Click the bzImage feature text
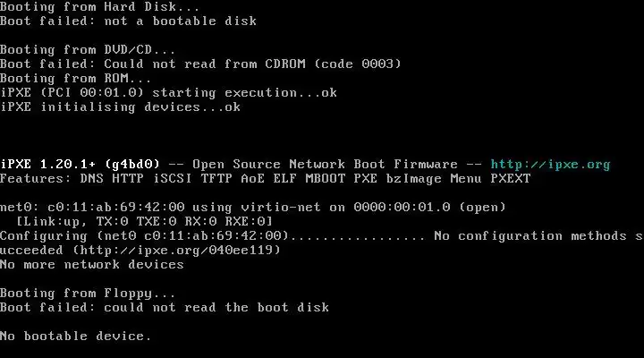 [x=413, y=179]
